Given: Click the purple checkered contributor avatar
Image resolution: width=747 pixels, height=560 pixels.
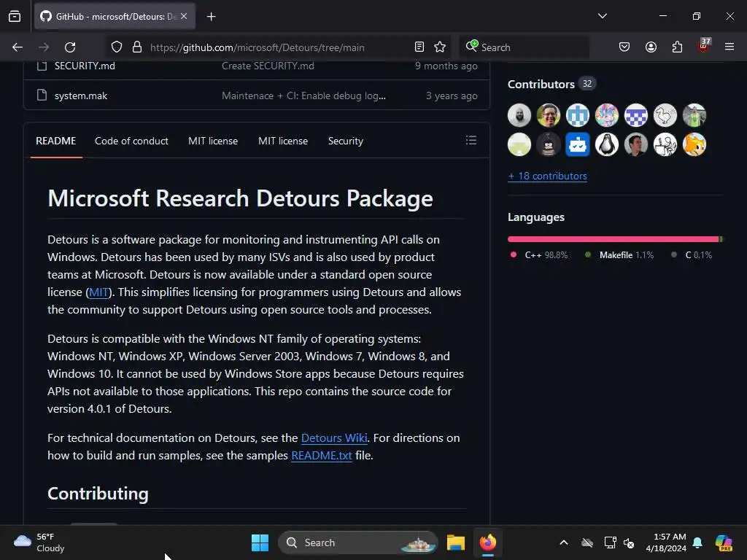Looking at the screenshot, I should tap(636, 115).
